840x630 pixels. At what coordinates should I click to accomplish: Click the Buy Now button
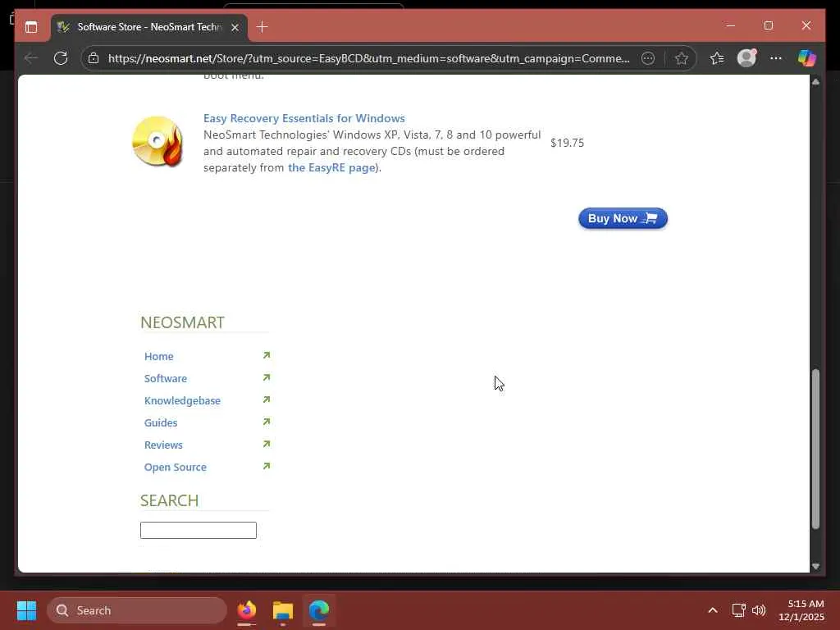point(623,218)
